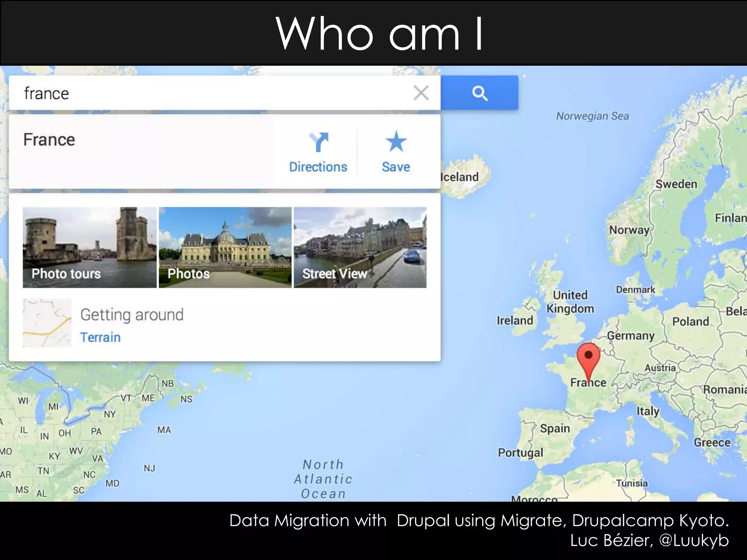Click the 'NY' state label
This screenshot has height=560, width=747.
point(110,414)
